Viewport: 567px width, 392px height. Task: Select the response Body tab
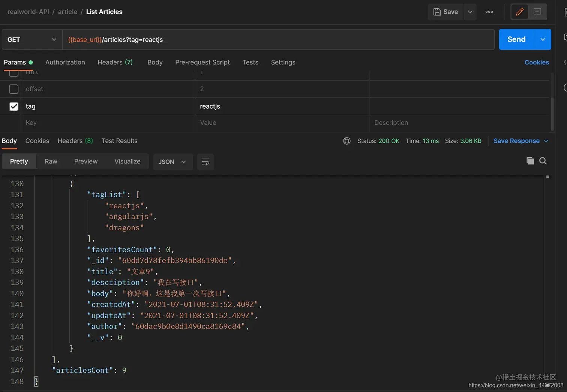point(9,141)
